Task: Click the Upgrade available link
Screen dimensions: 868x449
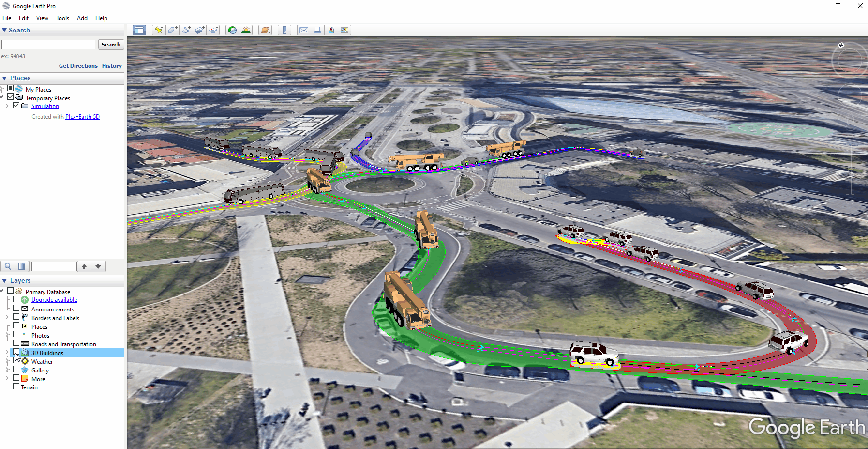Action: [x=54, y=300]
